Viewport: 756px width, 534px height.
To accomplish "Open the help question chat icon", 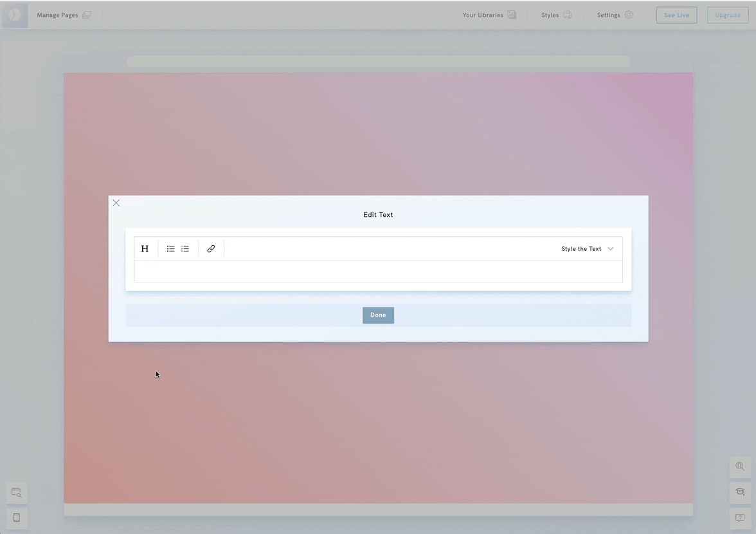I will (740, 518).
